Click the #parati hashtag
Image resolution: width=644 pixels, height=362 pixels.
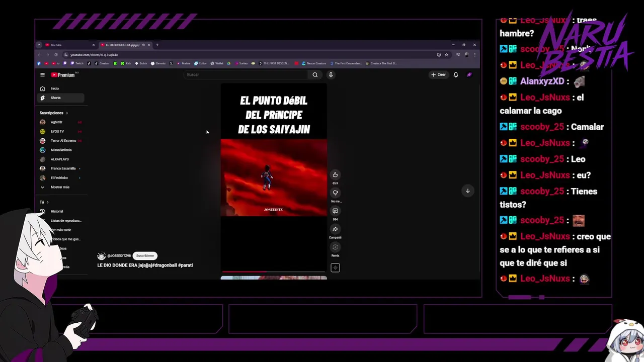186,265
